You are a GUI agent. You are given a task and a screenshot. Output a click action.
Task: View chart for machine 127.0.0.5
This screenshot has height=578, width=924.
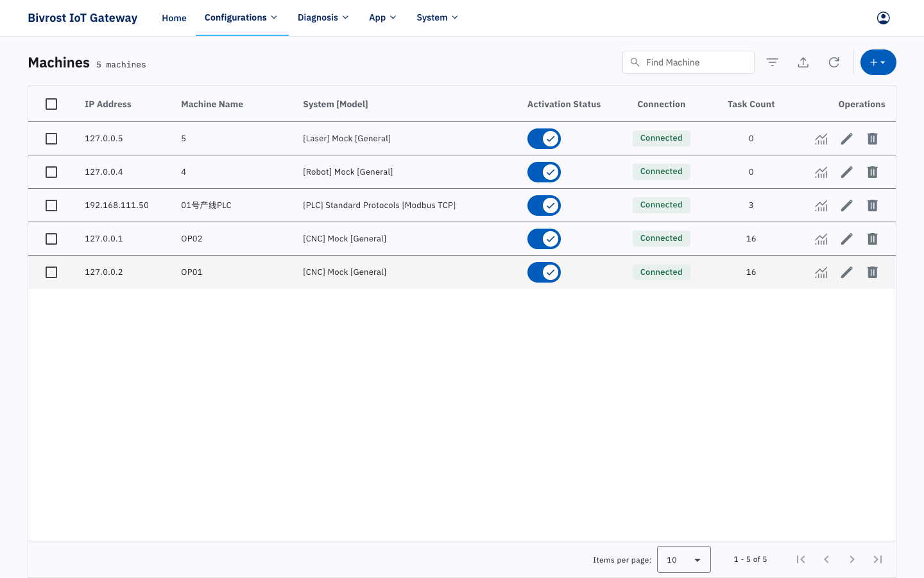coord(821,139)
